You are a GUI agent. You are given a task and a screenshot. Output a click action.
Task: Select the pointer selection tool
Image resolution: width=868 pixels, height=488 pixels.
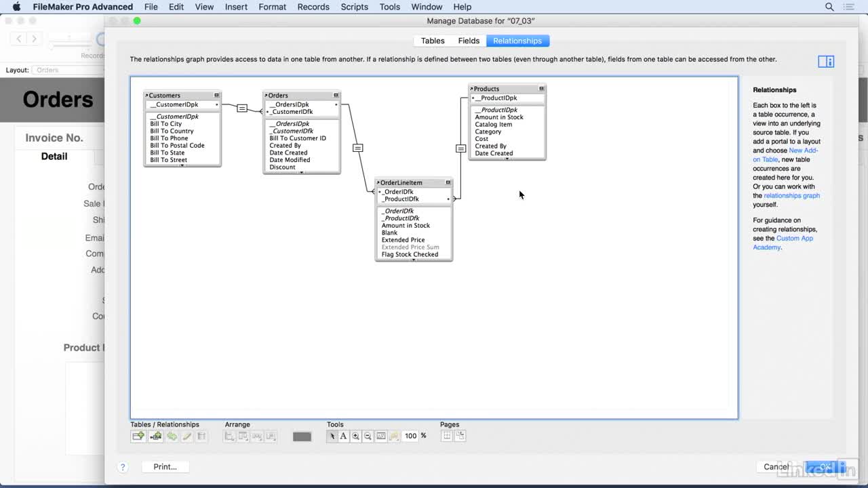[332, 436]
